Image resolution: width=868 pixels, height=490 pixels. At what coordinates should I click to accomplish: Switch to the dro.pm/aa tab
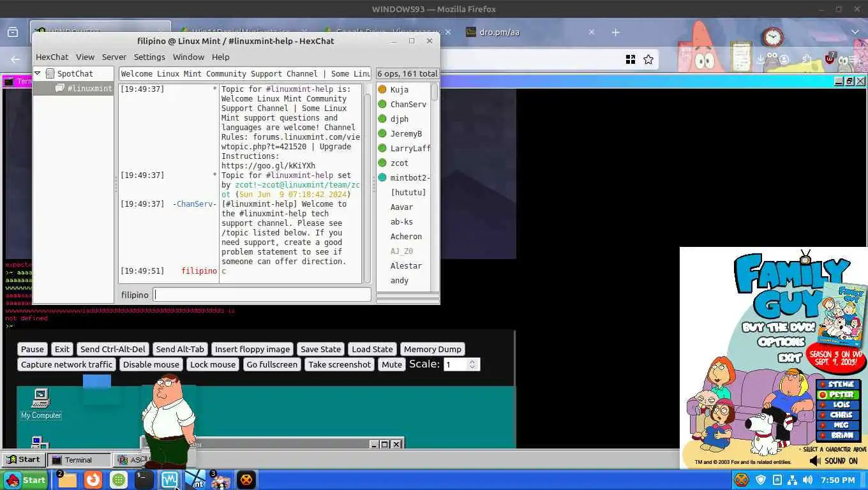pyautogui.click(x=530, y=32)
